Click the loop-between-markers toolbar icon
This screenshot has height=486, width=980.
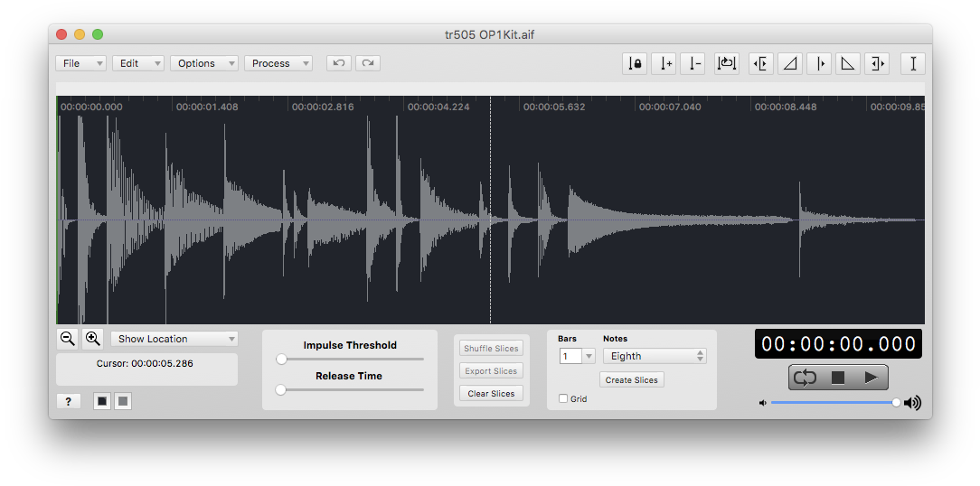[x=727, y=63]
